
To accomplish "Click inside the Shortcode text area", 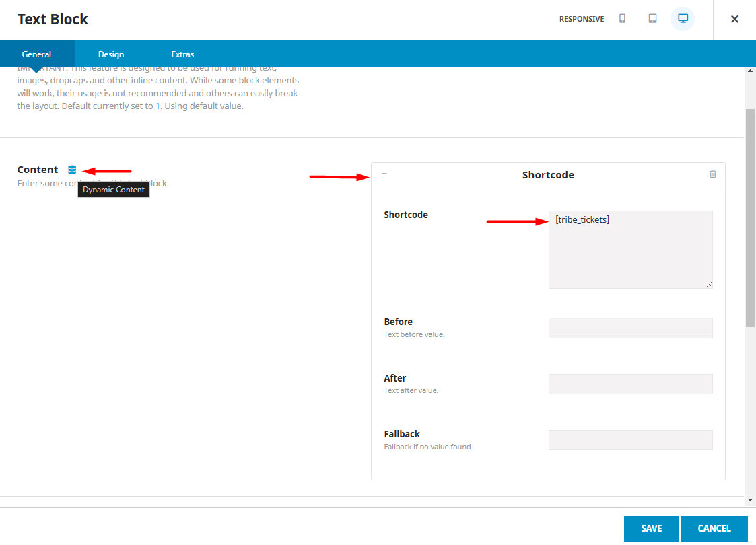I will 629,249.
